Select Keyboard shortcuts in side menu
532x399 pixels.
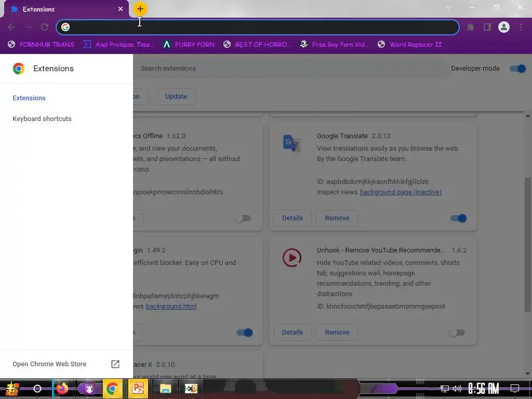[42, 119]
